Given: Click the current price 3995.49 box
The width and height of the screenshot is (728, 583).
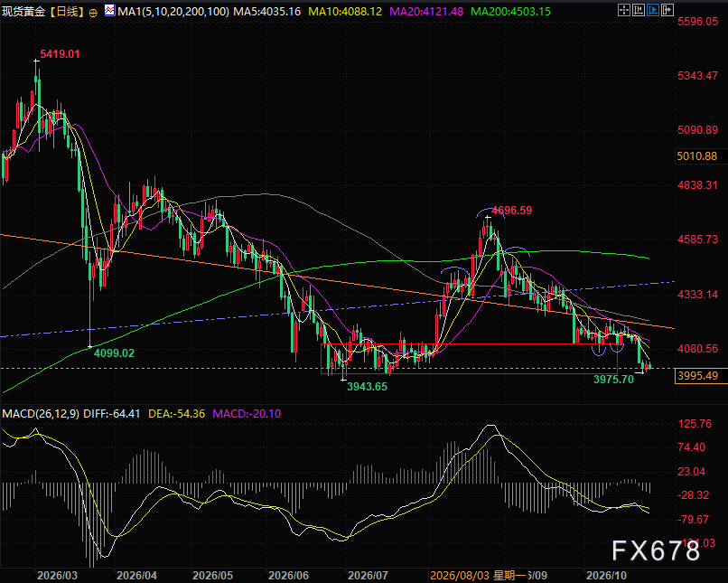Looking at the screenshot, I should coord(697,376).
